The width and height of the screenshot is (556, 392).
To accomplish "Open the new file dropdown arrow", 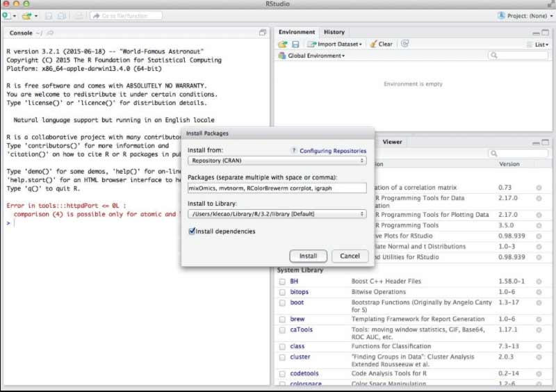I will 15,16.
